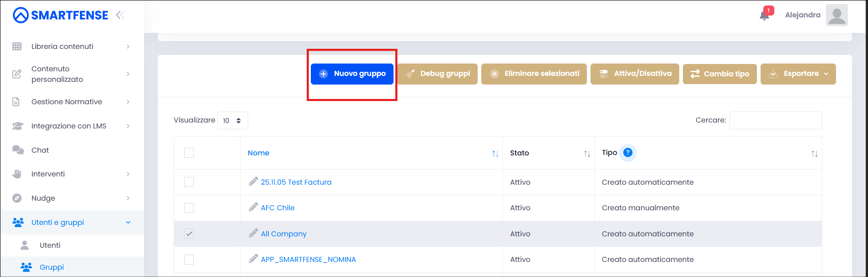
Task: Open the Visualizzare entries dropdown
Action: pos(232,121)
